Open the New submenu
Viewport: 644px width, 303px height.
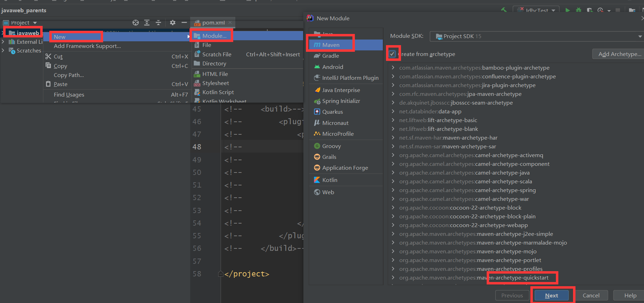coord(117,37)
